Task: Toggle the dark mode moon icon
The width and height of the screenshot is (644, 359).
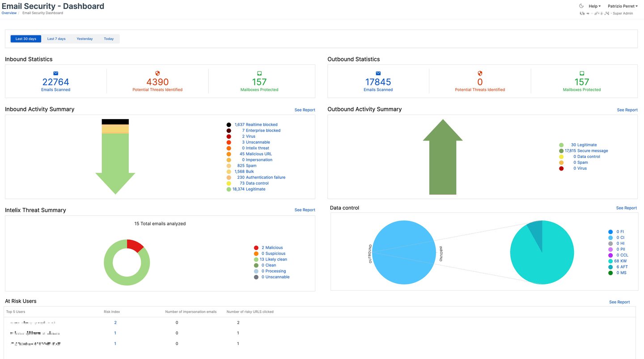Action: (581, 6)
